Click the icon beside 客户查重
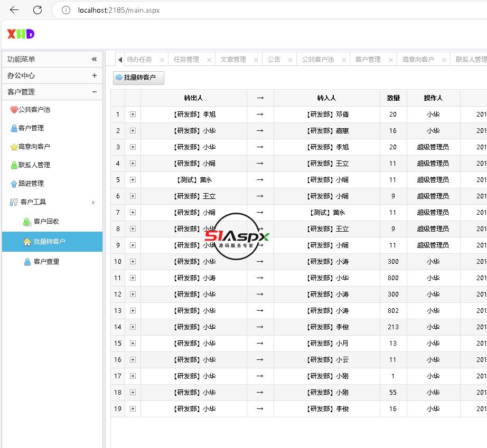The height and width of the screenshot is (448, 487). click(27, 262)
